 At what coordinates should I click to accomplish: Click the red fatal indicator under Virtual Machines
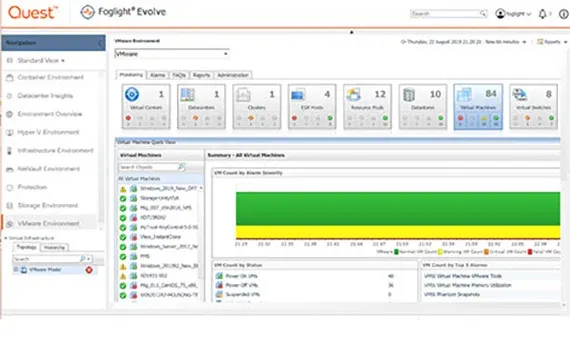[x=460, y=118]
